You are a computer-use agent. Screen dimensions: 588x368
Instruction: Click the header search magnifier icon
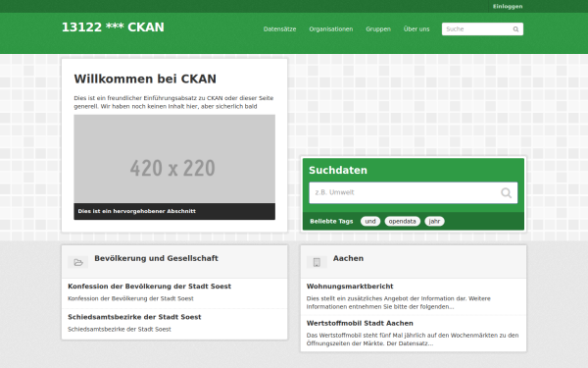[x=515, y=29]
